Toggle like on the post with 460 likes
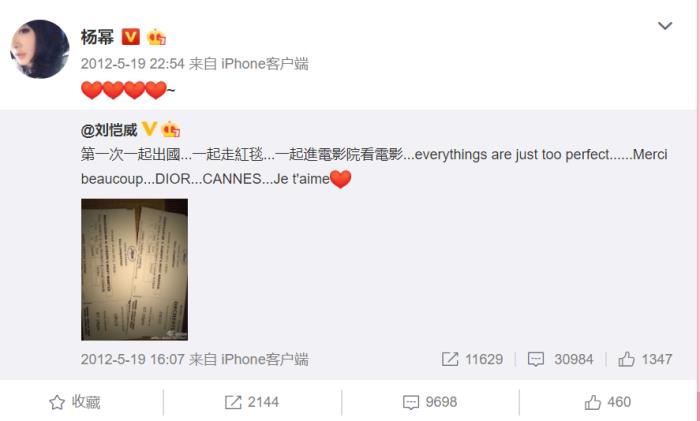 (x=608, y=402)
